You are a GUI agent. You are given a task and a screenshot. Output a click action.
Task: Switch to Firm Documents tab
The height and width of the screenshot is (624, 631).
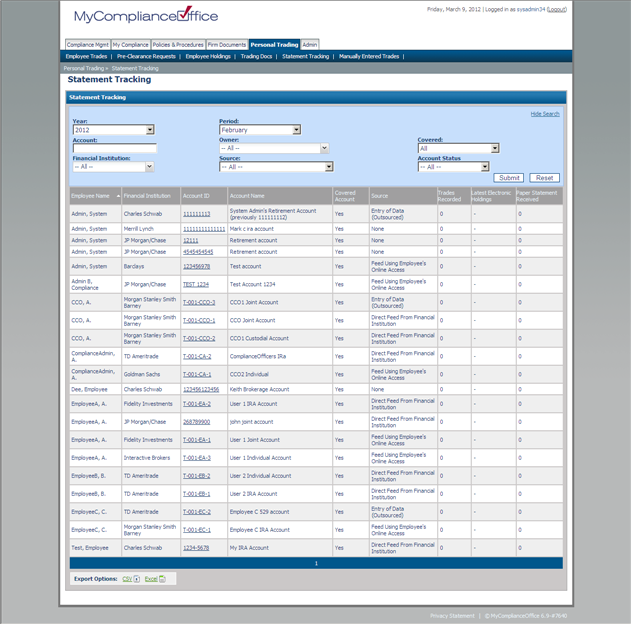click(227, 45)
